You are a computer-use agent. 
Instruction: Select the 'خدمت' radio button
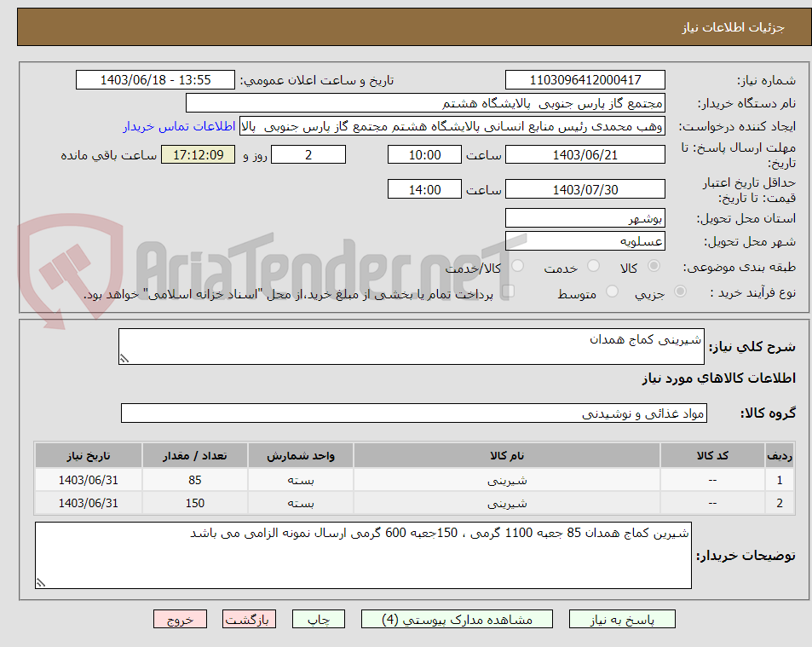pos(594,266)
